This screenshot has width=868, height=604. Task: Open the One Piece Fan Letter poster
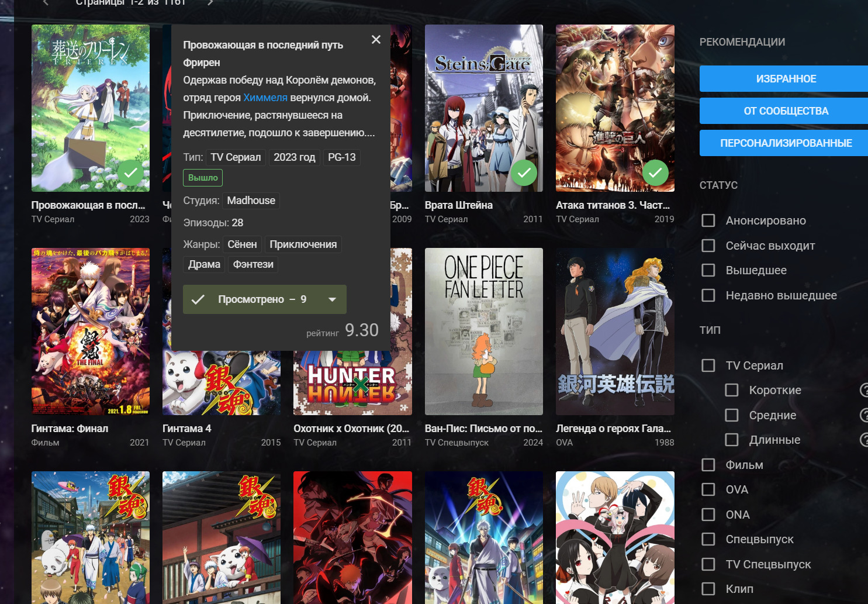coord(483,332)
